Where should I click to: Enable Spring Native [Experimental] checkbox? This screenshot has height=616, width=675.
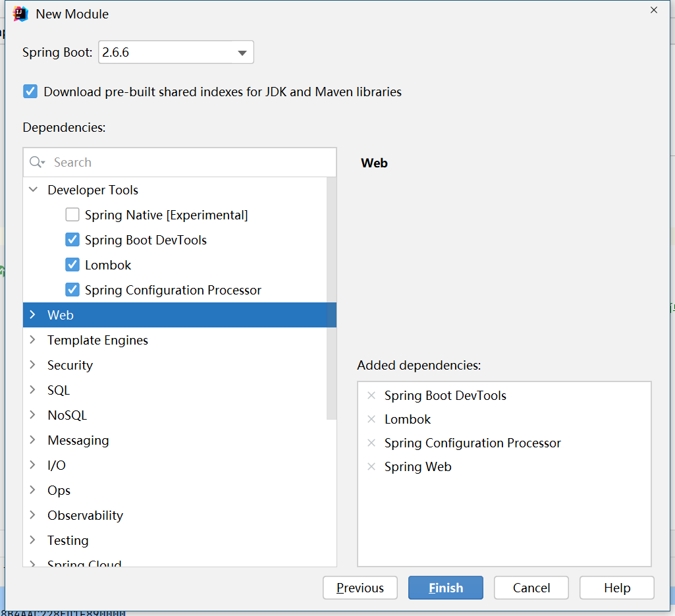pyautogui.click(x=72, y=215)
